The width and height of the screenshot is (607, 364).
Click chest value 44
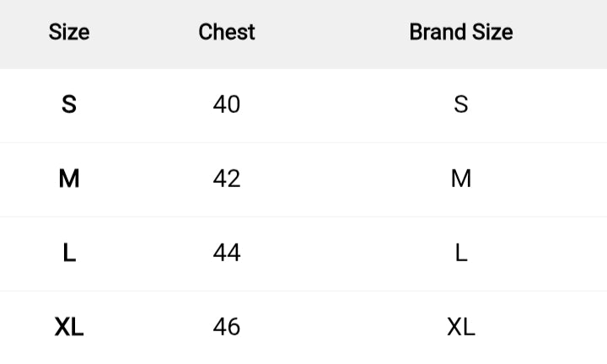[x=227, y=253]
